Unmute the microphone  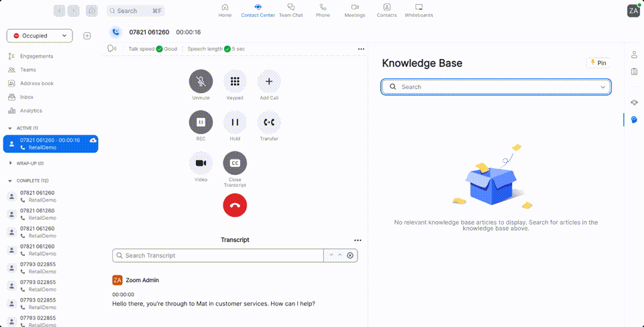click(201, 82)
